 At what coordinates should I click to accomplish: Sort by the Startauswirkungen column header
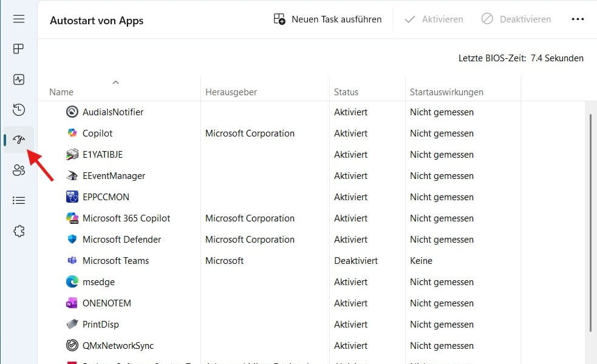[x=446, y=92]
